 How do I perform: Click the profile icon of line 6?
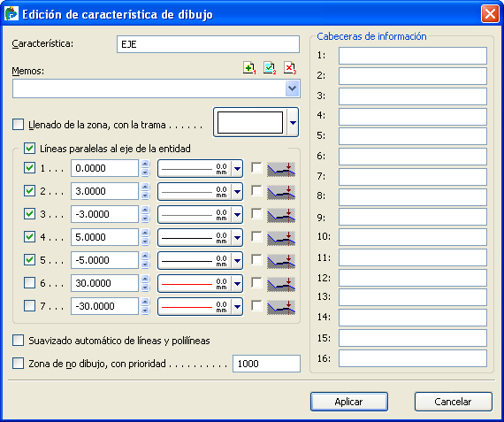(x=281, y=284)
